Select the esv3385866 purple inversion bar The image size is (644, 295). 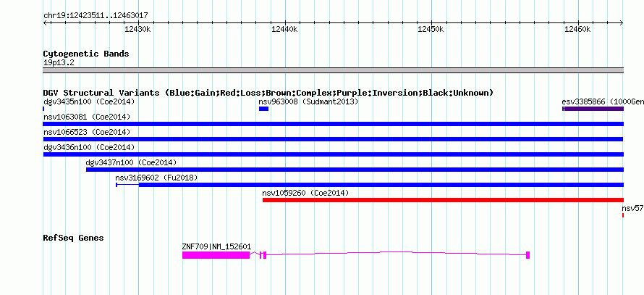pos(593,109)
